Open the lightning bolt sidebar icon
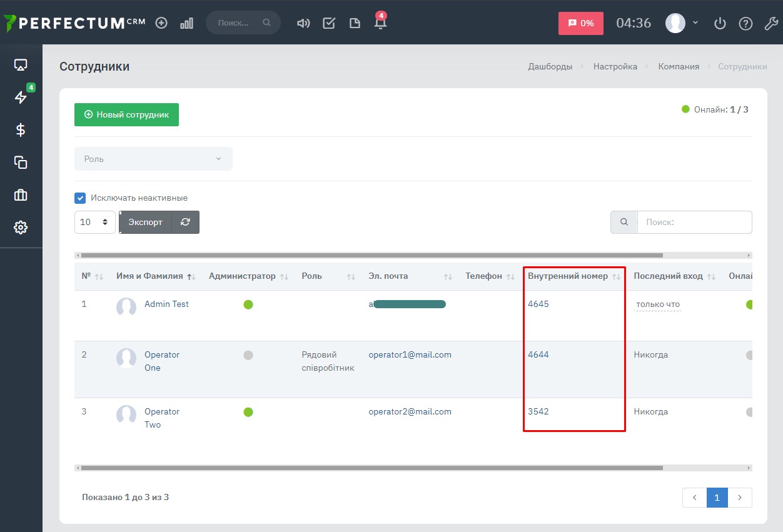783x532 pixels. [21, 97]
